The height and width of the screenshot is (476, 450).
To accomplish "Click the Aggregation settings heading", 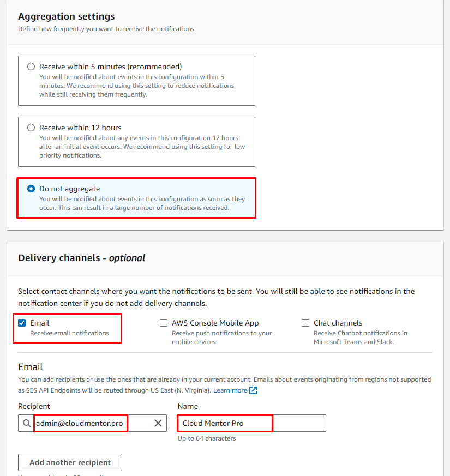I will coord(67,17).
